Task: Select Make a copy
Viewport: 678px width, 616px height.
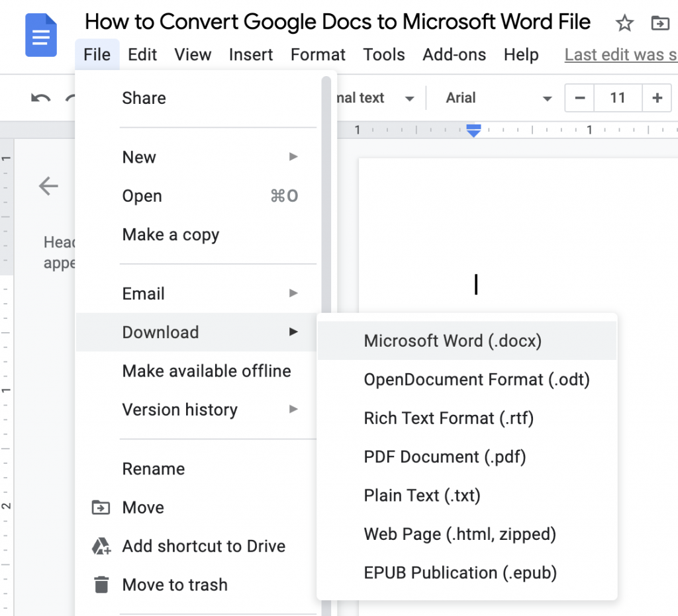Action: [198, 235]
